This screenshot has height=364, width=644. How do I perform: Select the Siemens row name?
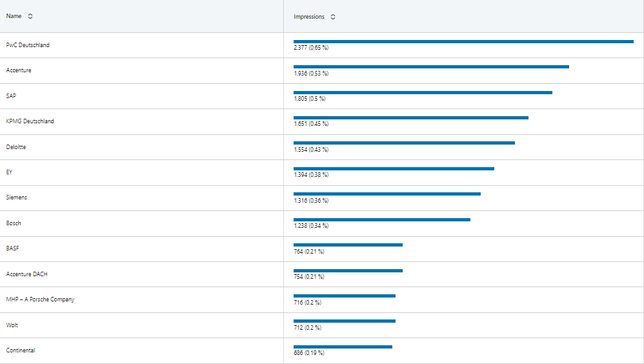pos(16,197)
